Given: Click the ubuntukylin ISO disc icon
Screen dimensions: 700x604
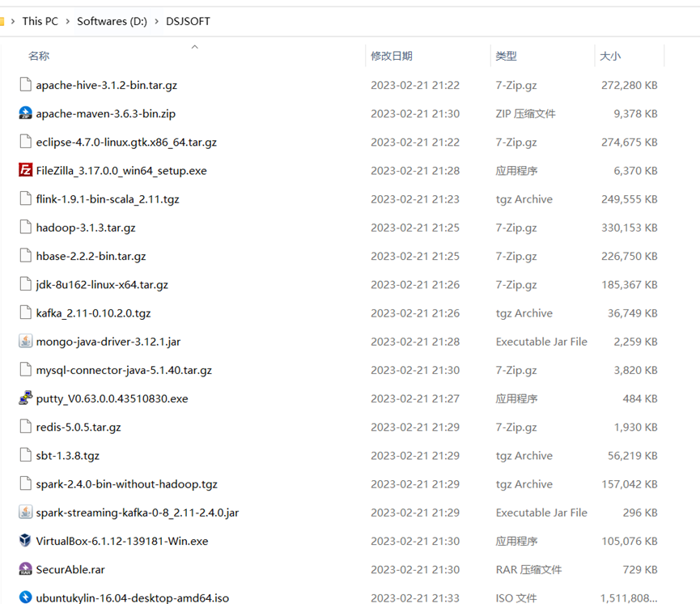Looking at the screenshot, I should 25,597.
